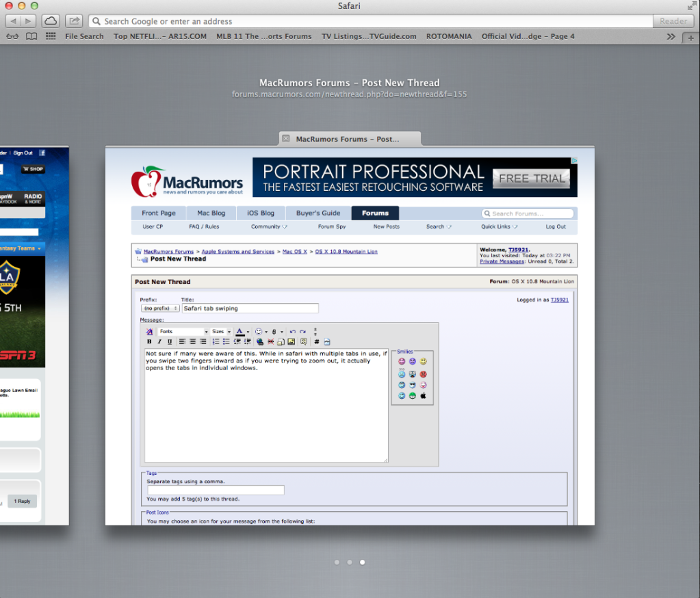Decrease indent in message editor
Image resolution: width=700 pixels, height=598 pixels.
click(237, 342)
